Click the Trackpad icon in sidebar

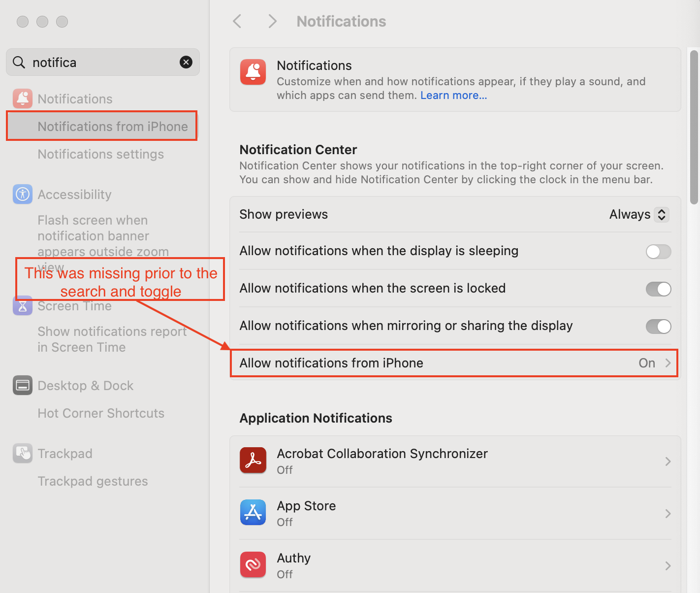point(23,453)
